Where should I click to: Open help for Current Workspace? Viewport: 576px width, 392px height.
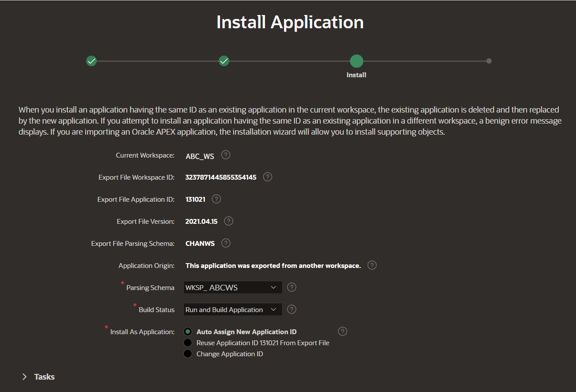click(x=226, y=155)
